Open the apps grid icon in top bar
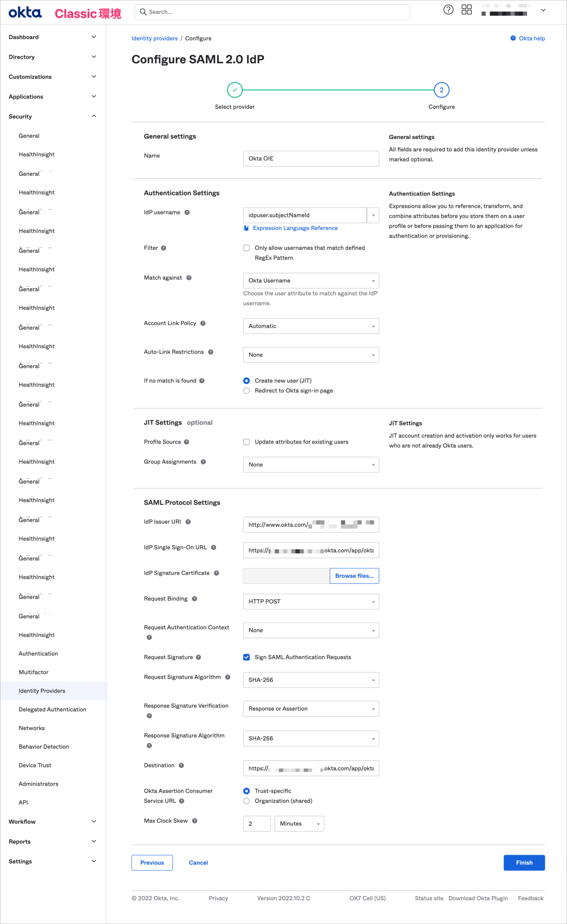 pyautogui.click(x=466, y=9)
